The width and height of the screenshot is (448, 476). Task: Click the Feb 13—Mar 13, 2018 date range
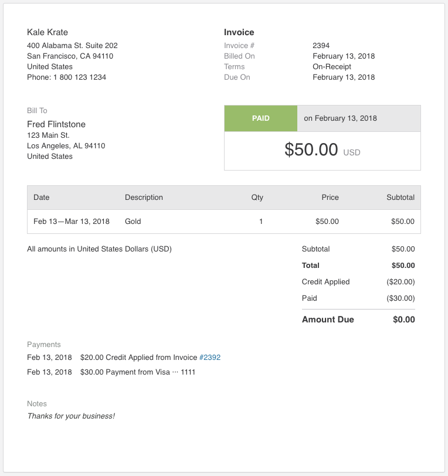pos(72,222)
